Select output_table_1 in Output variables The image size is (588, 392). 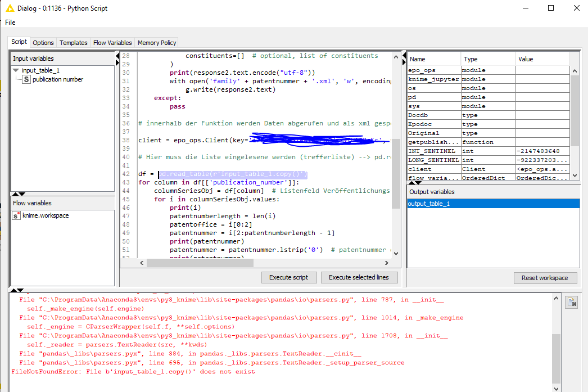click(494, 204)
